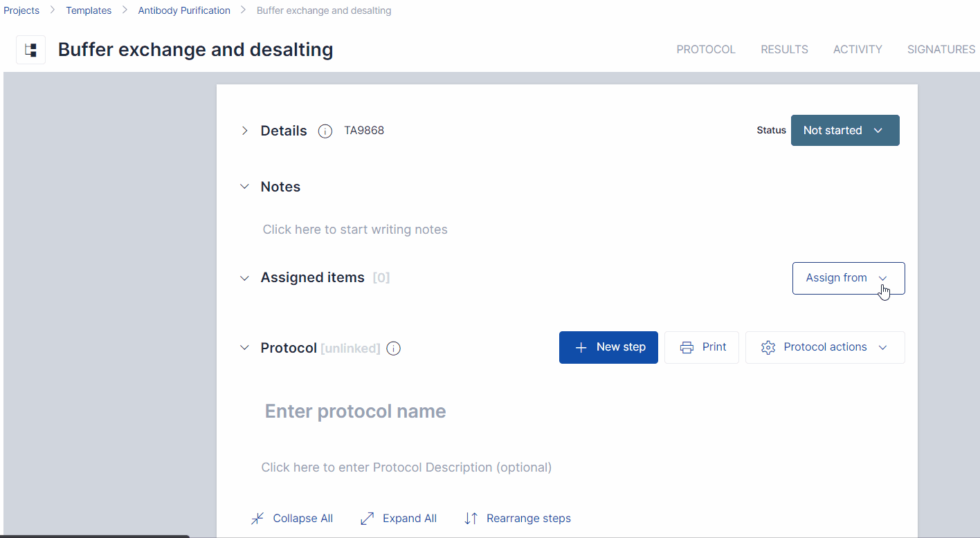The height and width of the screenshot is (538, 980).
Task: Click the gear icon for Protocol actions
Action: (x=768, y=347)
